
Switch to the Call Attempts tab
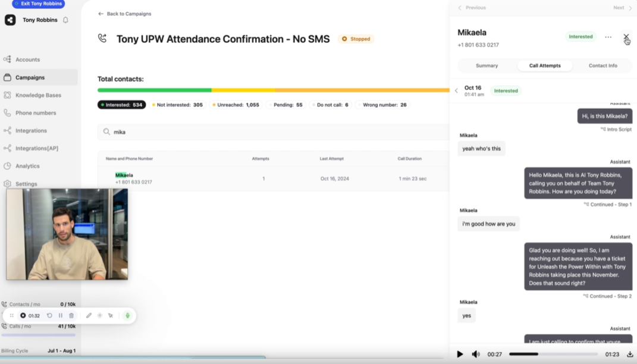click(545, 66)
